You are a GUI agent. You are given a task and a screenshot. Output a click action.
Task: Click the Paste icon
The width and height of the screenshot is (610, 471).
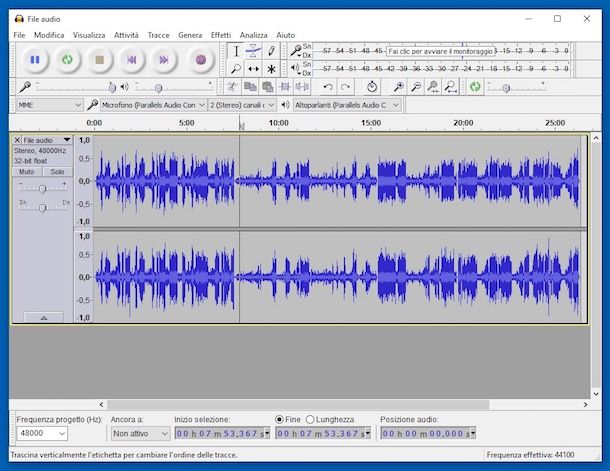[268, 87]
